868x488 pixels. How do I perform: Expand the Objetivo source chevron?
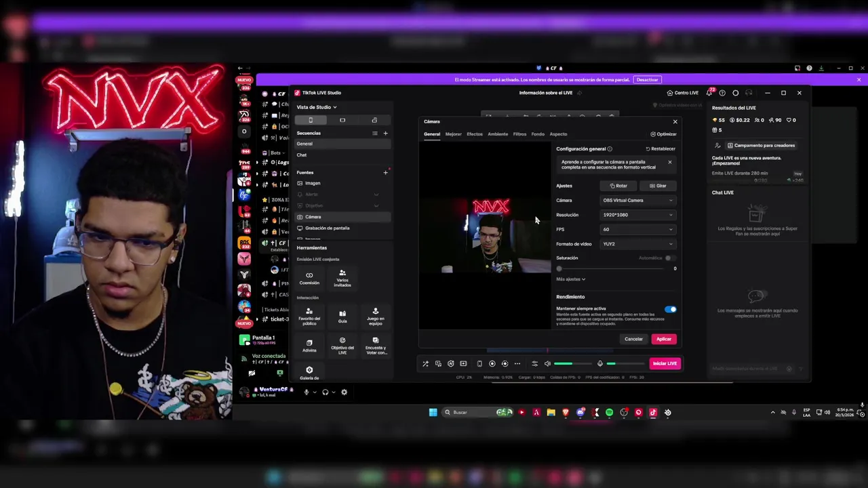(376, 205)
